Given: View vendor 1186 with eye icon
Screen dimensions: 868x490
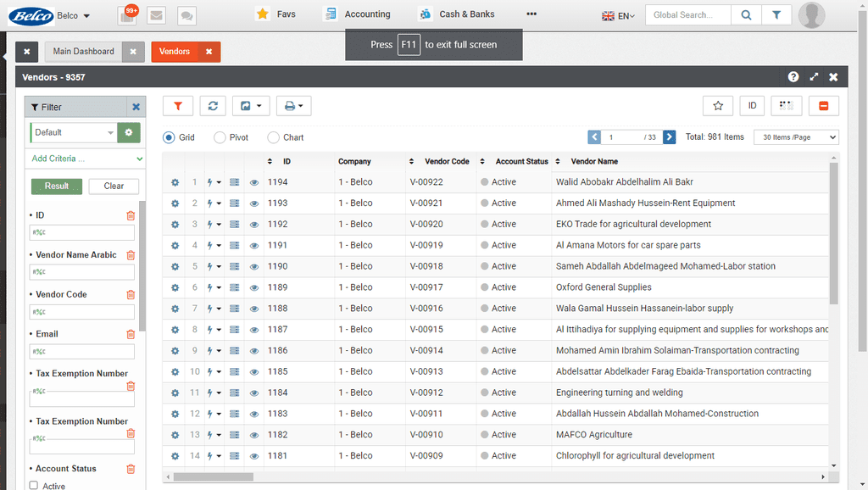Looking at the screenshot, I should click(x=254, y=350).
